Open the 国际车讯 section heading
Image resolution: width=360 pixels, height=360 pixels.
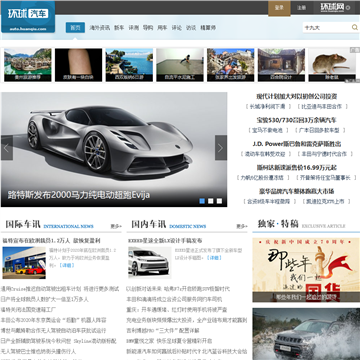point(23,224)
